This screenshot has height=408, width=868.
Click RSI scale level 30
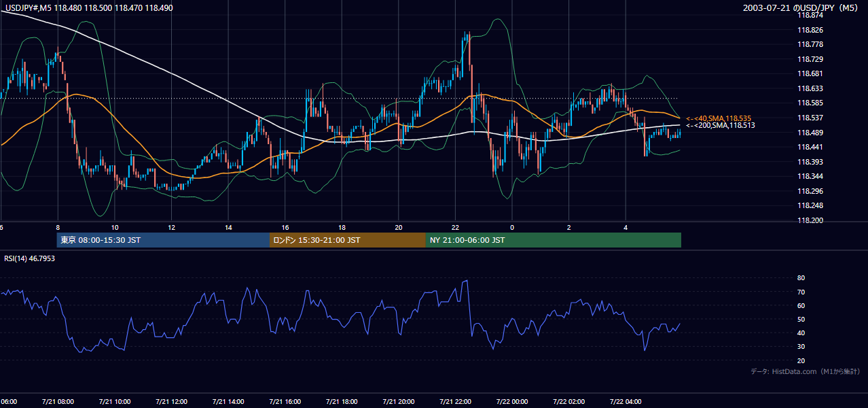[x=801, y=346]
